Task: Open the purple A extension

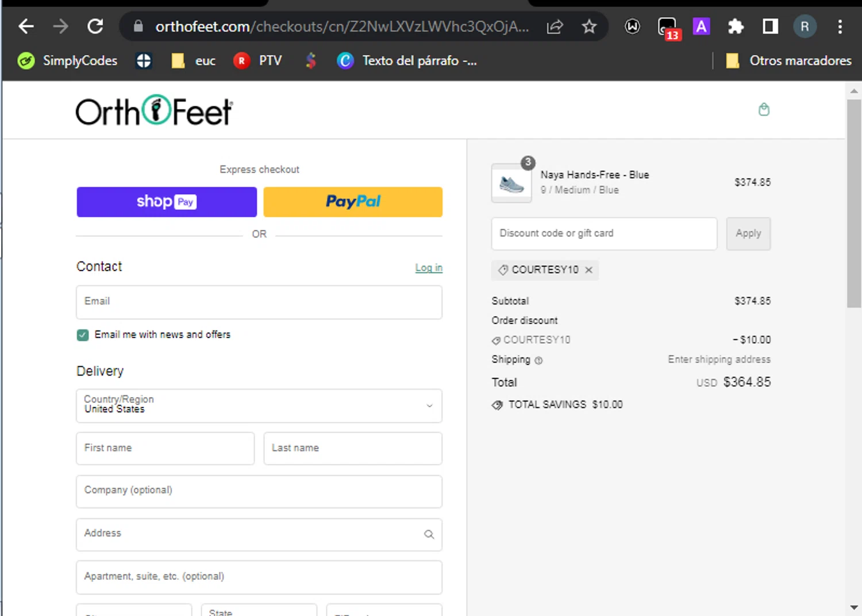Action: 701,26
